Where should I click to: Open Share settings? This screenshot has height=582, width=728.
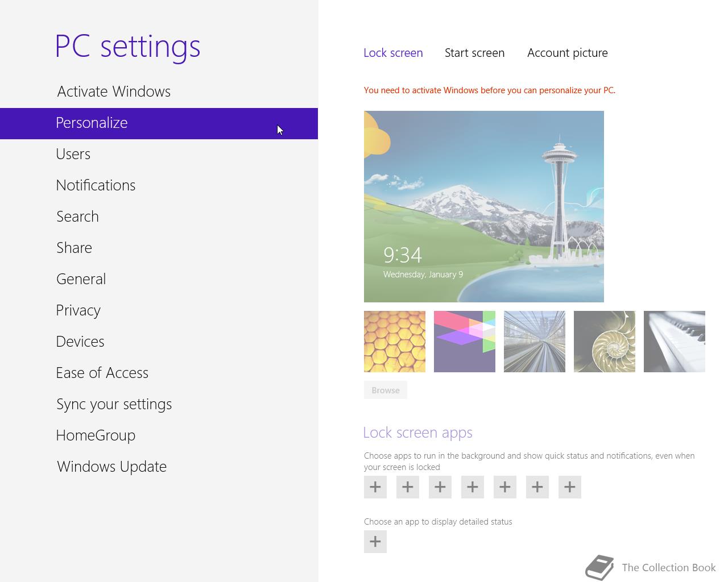(159, 248)
